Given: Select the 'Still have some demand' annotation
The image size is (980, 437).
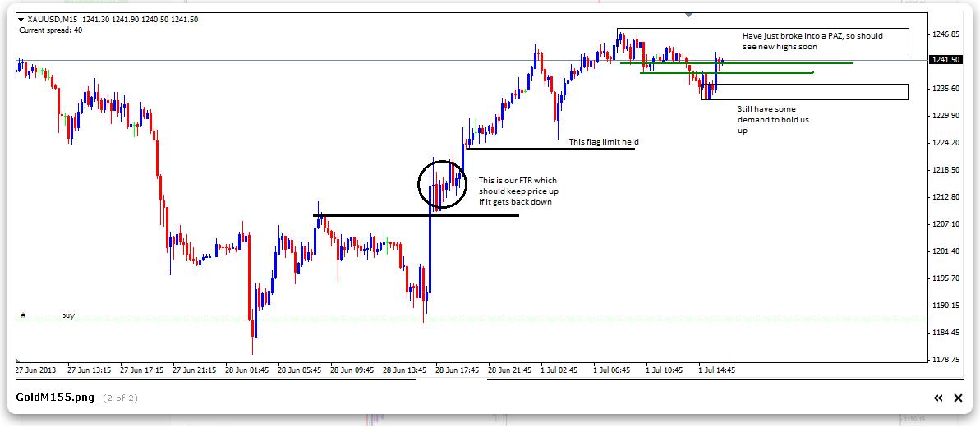Looking at the screenshot, I should pyautogui.click(x=766, y=119).
